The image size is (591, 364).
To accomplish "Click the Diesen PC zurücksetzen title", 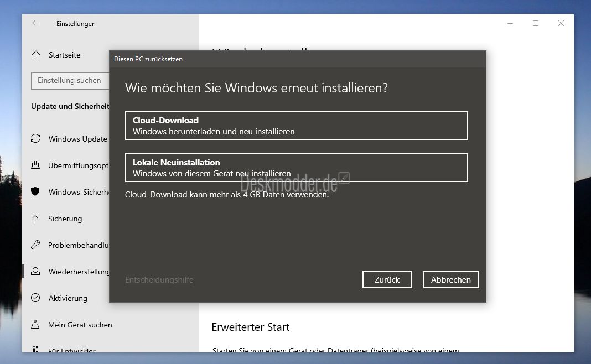I will pos(148,59).
